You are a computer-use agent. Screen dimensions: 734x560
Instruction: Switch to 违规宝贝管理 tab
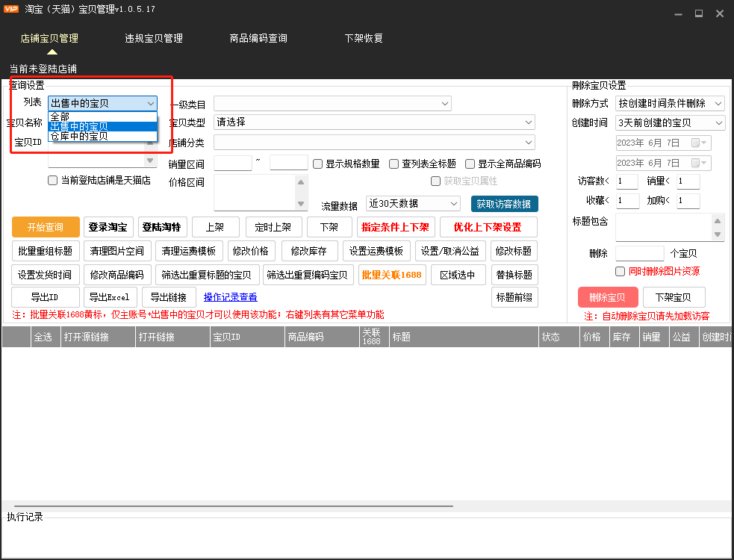click(x=154, y=38)
